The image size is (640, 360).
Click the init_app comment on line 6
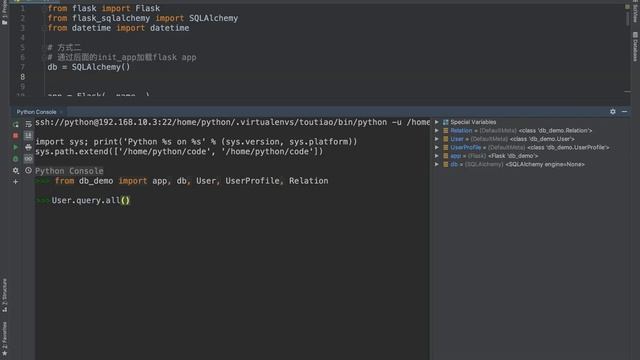click(122, 57)
